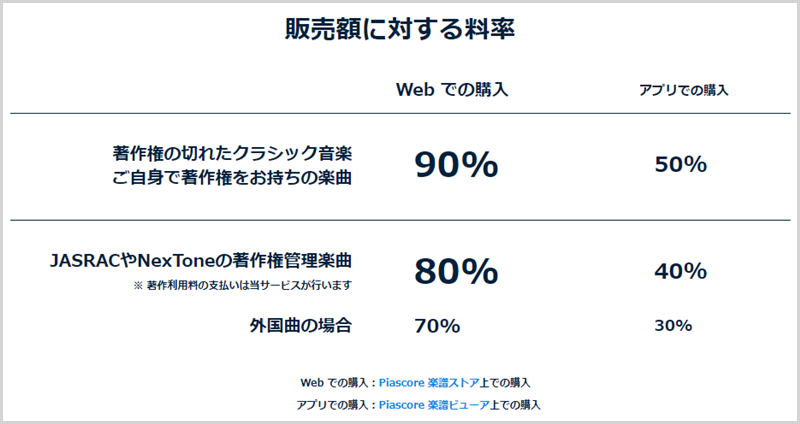
Task: Open the Piascore 楽譜ストア link
Action: click(429, 383)
